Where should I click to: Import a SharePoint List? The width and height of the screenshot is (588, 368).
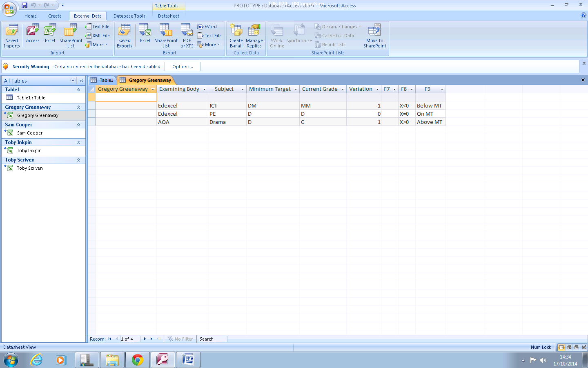(71, 36)
